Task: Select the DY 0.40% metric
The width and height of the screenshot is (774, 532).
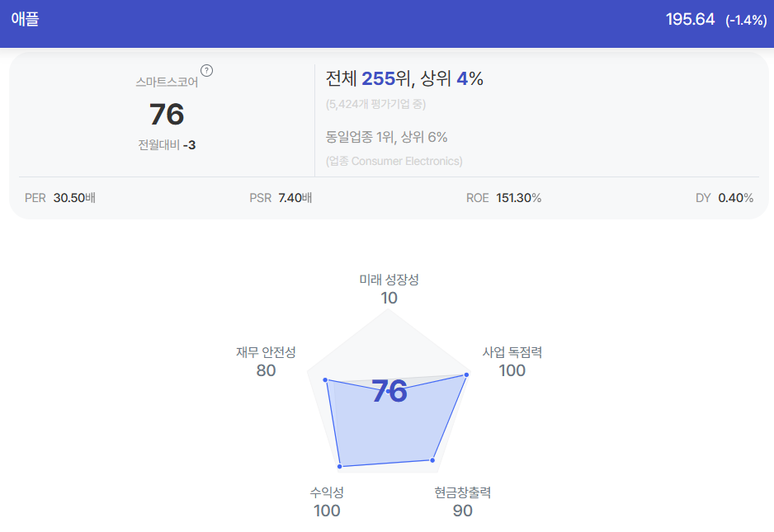Action: click(724, 198)
